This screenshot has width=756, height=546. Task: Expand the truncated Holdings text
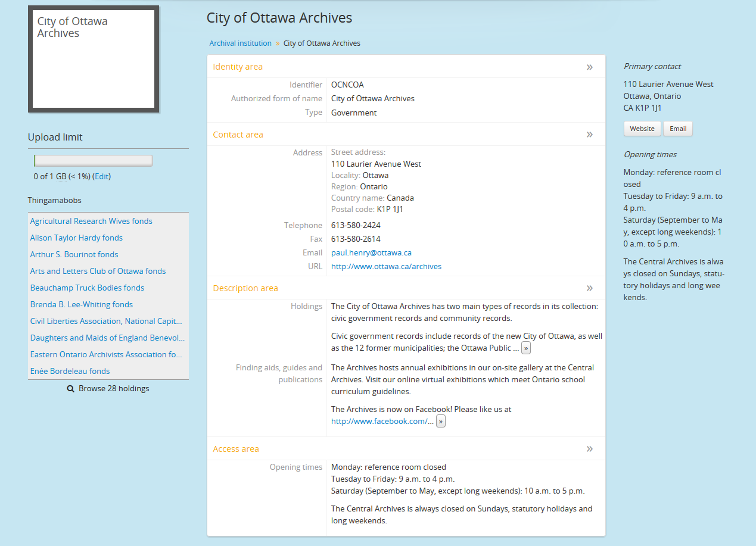(x=525, y=348)
